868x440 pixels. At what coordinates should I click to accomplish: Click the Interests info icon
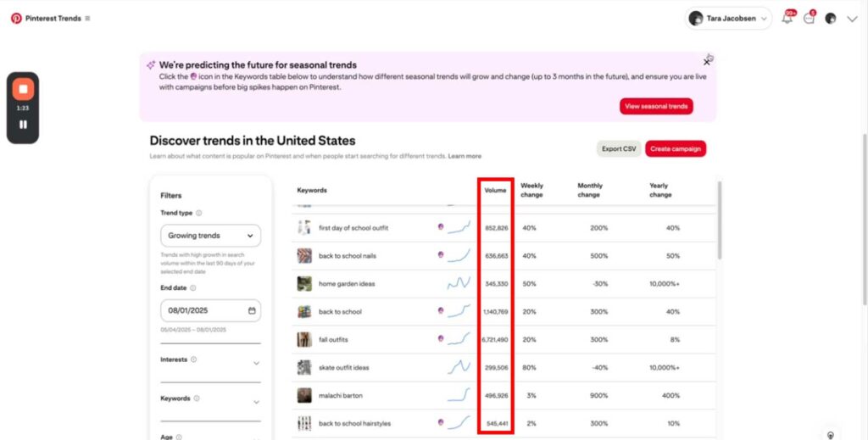193,359
